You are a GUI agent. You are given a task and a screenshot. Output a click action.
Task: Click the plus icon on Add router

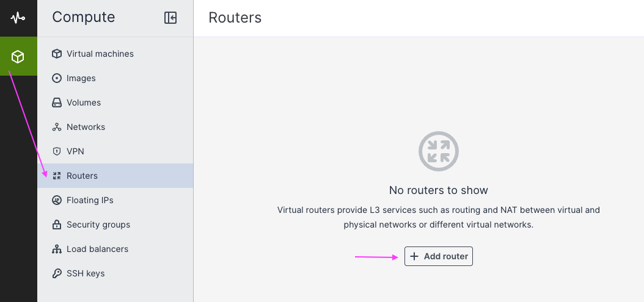pos(414,256)
